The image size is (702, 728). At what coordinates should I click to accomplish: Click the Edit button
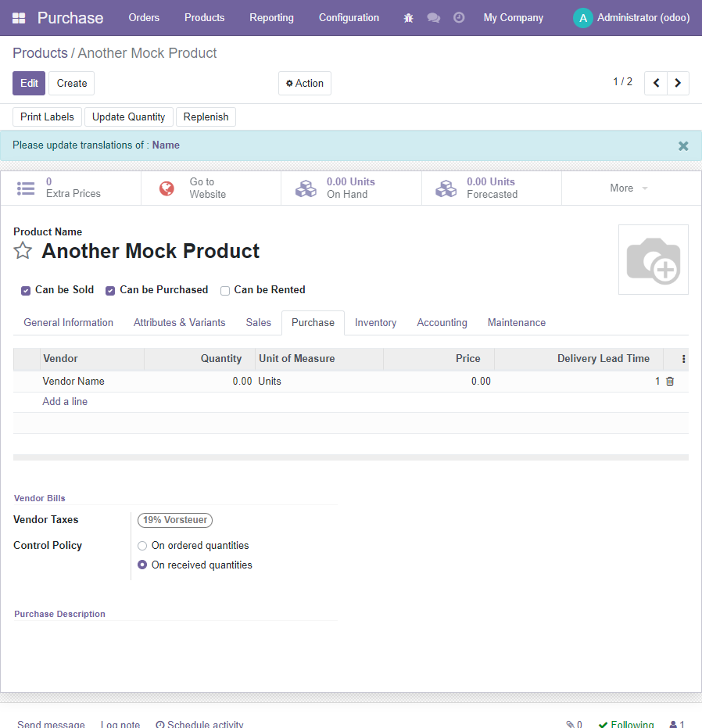(x=29, y=83)
